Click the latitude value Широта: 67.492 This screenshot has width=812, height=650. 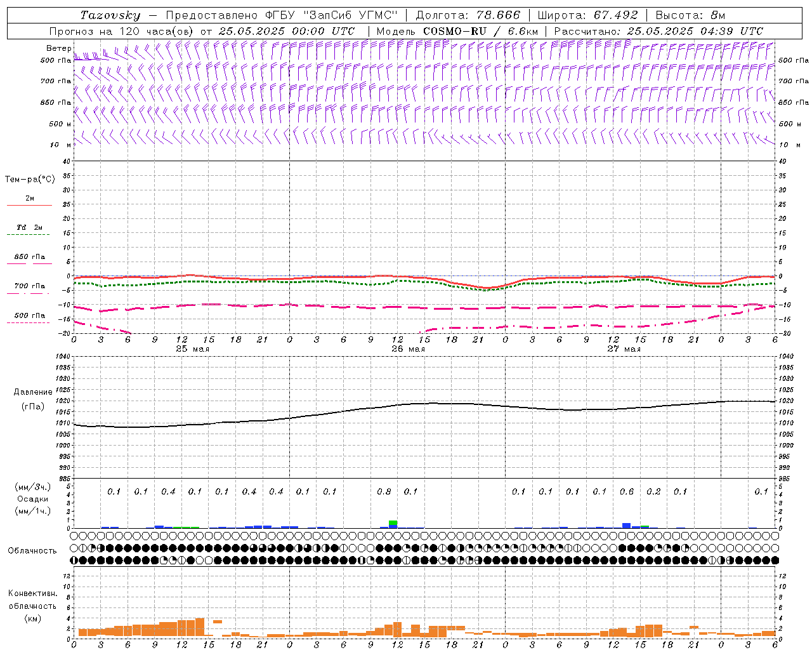[587, 15]
